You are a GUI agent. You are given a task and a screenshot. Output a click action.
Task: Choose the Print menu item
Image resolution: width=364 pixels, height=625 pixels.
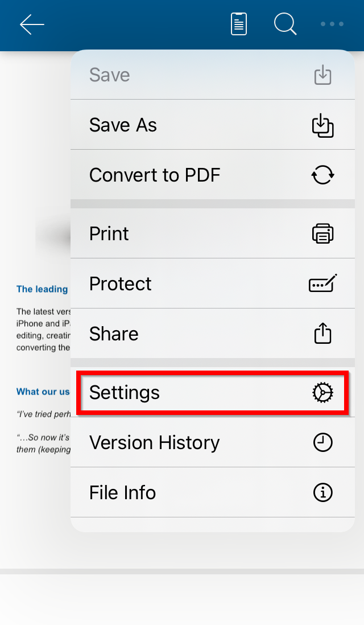213,233
